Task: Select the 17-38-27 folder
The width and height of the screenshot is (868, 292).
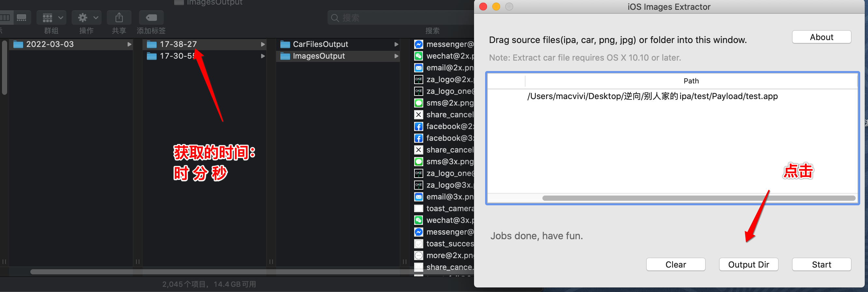Action: click(204, 44)
